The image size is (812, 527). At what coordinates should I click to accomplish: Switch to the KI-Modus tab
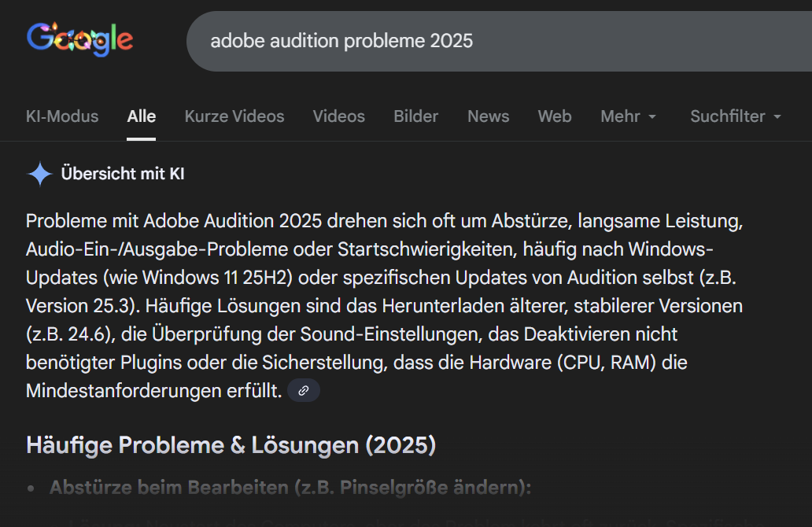point(62,116)
